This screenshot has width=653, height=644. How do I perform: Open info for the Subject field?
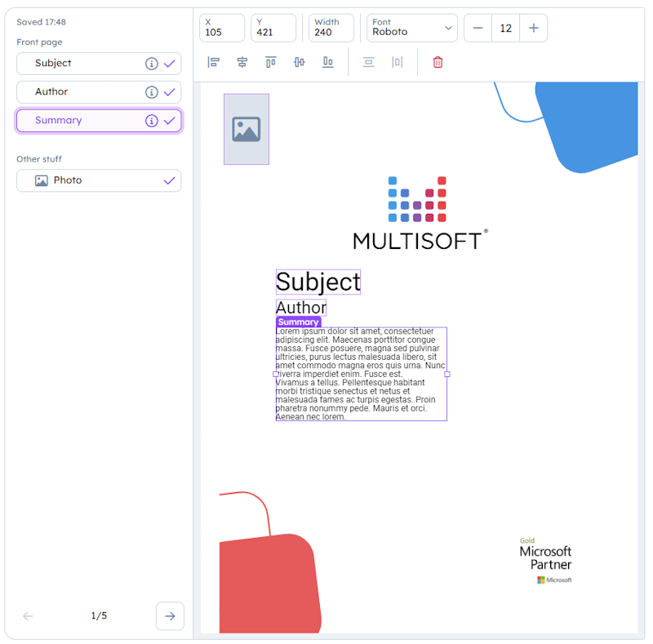[x=152, y=64]
